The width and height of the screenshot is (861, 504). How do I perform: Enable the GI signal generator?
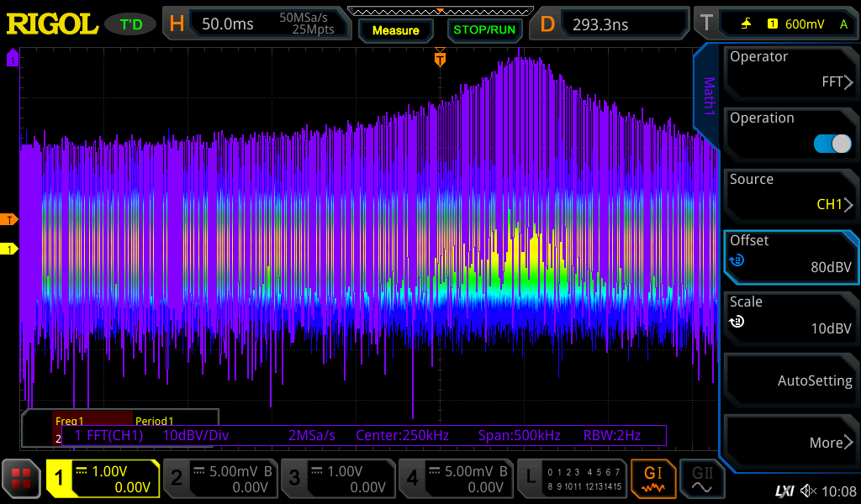coord(652,479)
